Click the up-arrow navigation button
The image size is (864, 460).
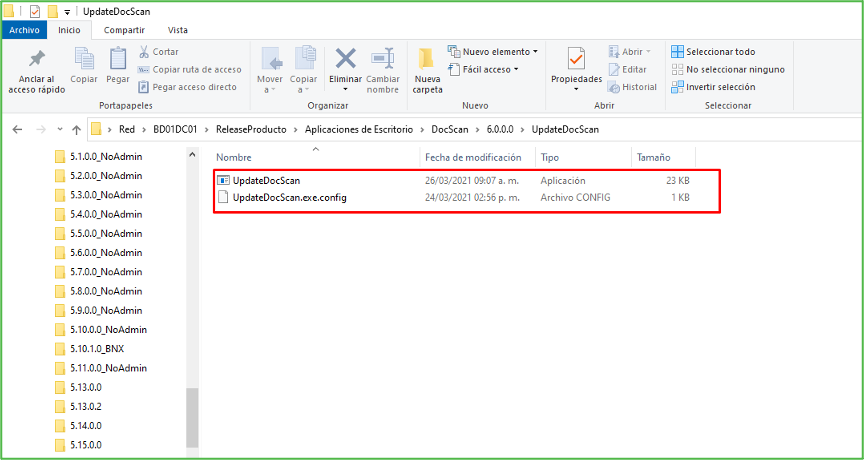tap(76, 129)
